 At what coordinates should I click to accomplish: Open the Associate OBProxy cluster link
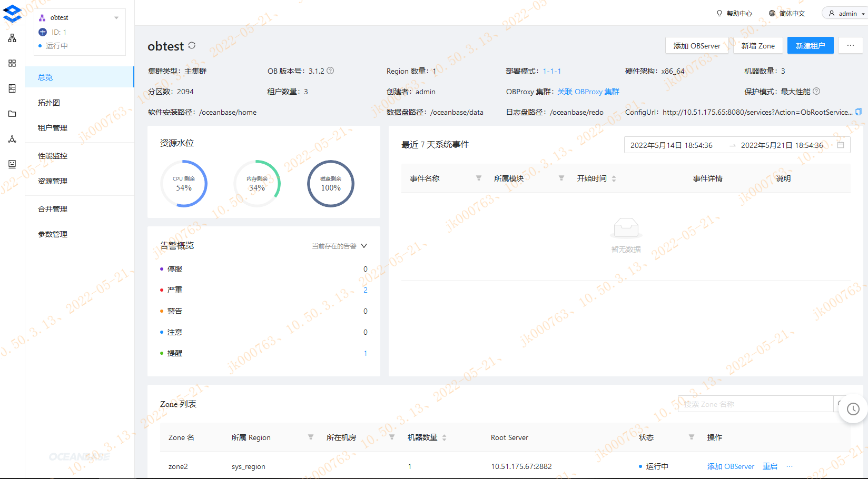[x=588, y=92]
